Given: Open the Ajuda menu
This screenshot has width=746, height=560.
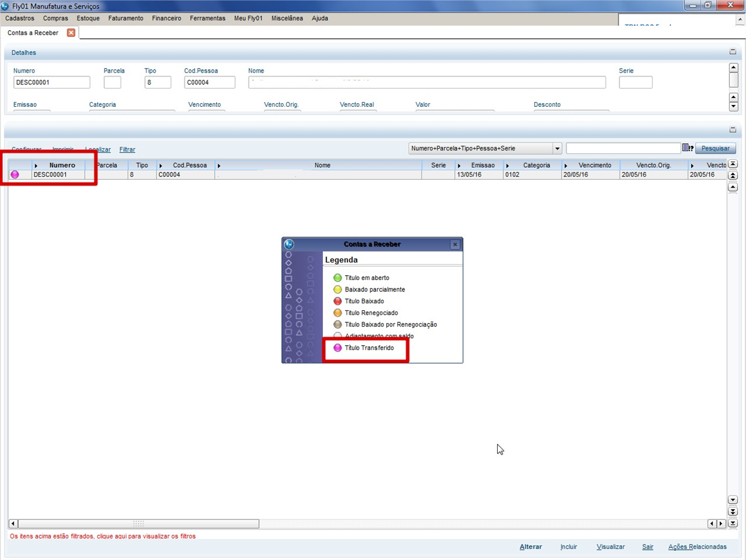Looking at the screenshot, I should (320, 19).
